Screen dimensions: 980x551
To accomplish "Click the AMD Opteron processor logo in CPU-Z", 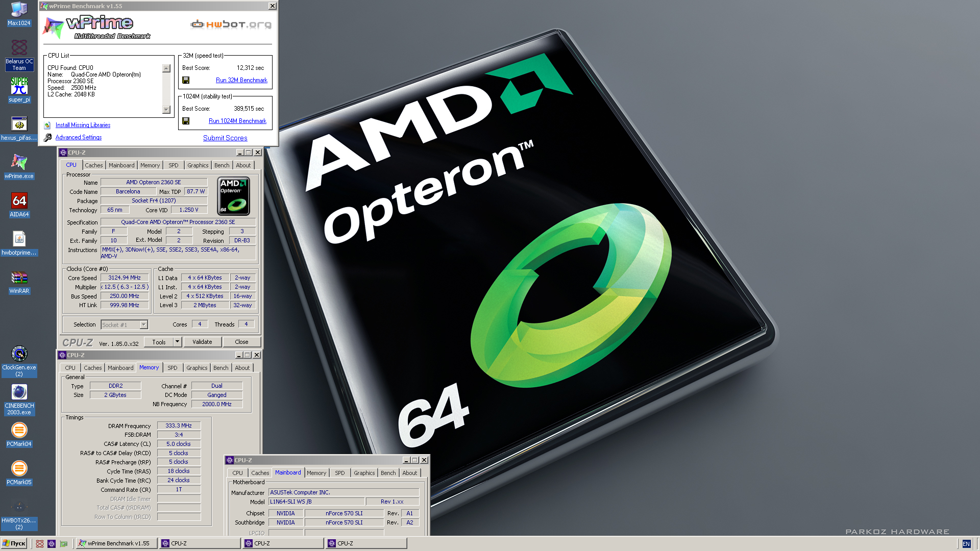I will [x=234, y=196].
